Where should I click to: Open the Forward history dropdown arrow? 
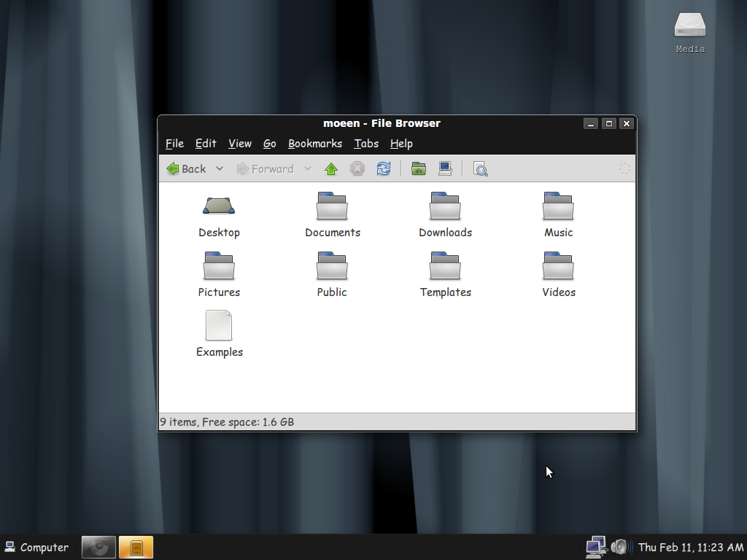[308, 168]
